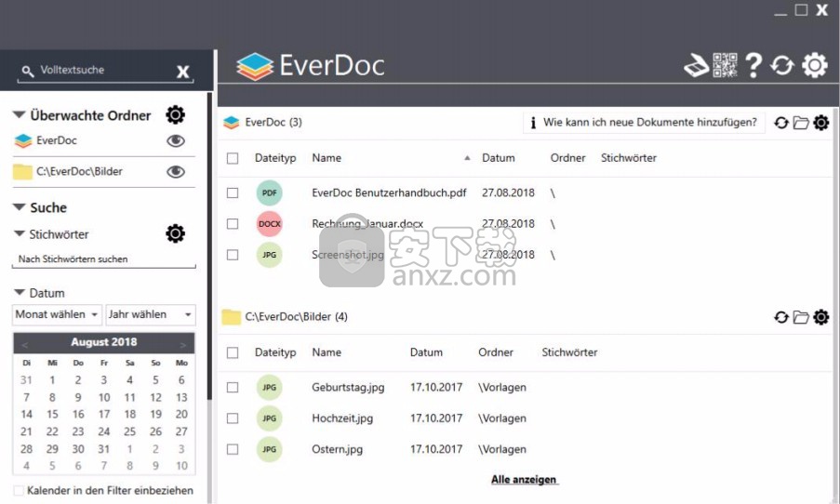Image resolution: width=840 pixels, height=504 pixels.
Task: Click Alle anzeigen link
Action: click(x=524, y=480)
